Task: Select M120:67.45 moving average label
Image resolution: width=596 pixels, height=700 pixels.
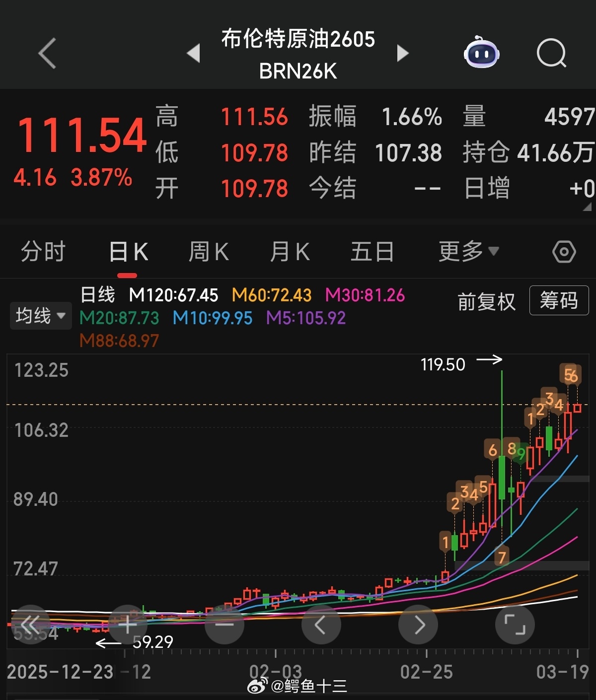Action: 173,295
